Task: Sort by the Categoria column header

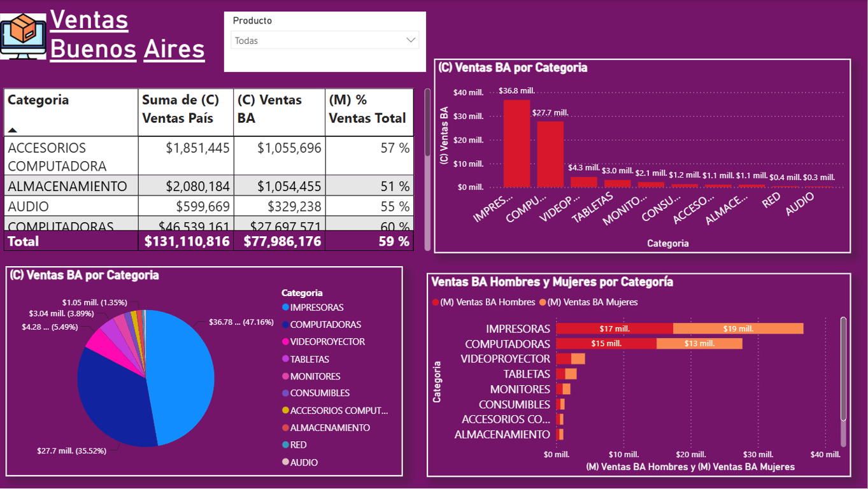Action: click(x=71, y=112)
